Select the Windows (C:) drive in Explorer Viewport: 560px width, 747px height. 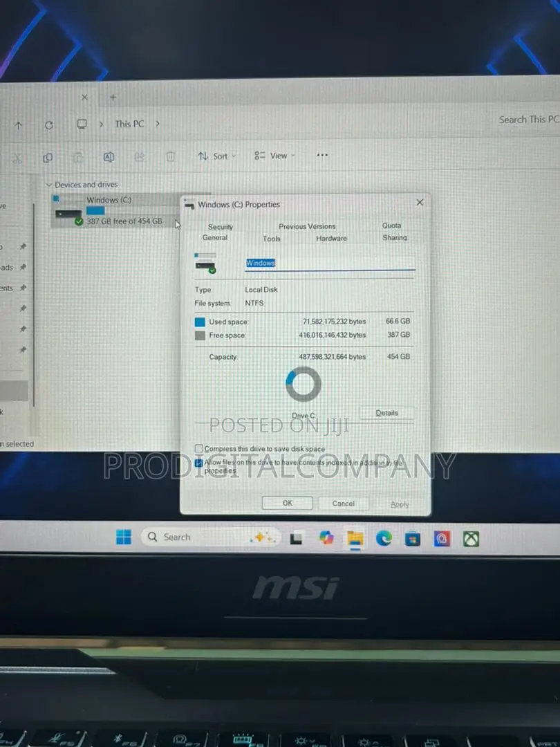click(x=114, y=210)
